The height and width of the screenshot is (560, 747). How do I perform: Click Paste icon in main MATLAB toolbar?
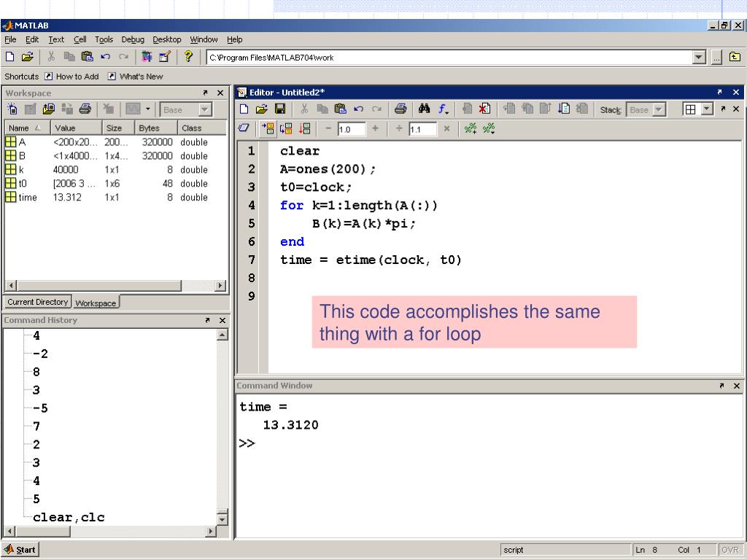point(88,57)
